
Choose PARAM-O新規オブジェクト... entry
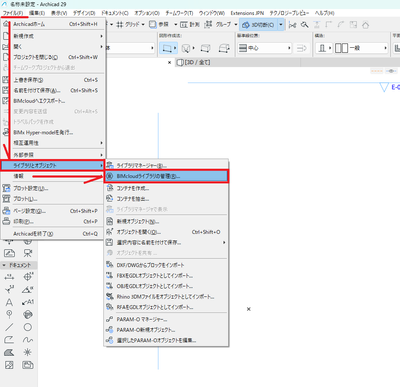166,330
